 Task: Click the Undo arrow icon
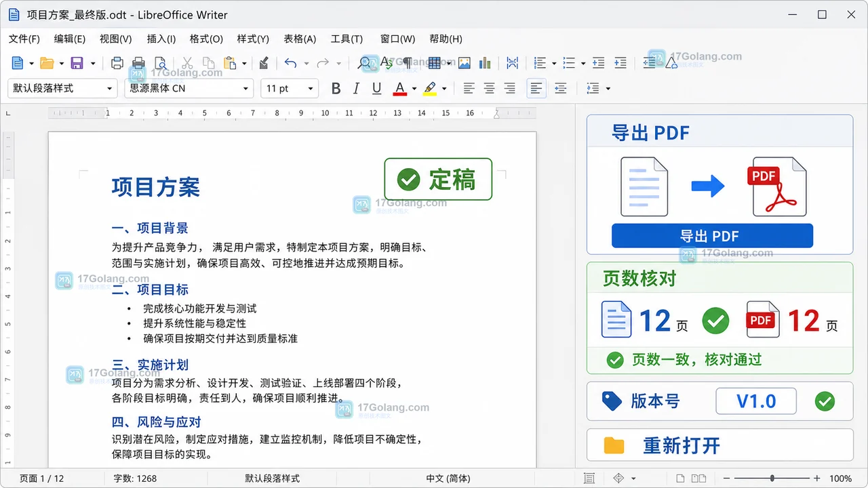(290, 63)
